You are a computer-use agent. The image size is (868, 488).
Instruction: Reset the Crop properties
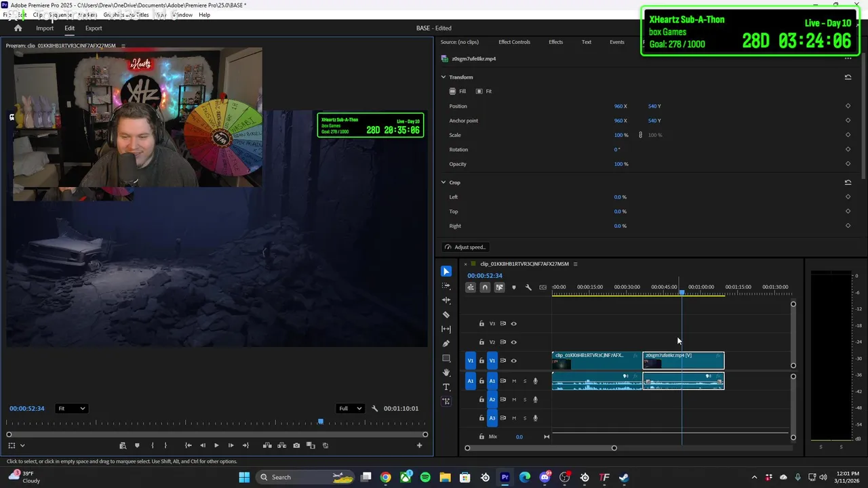coord(848,182)
